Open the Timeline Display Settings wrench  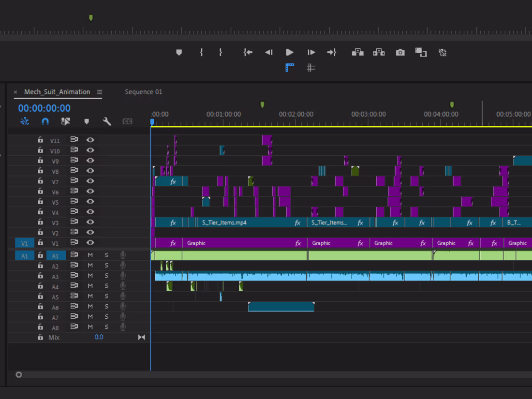pyautogui.click(x=107, y=121)
